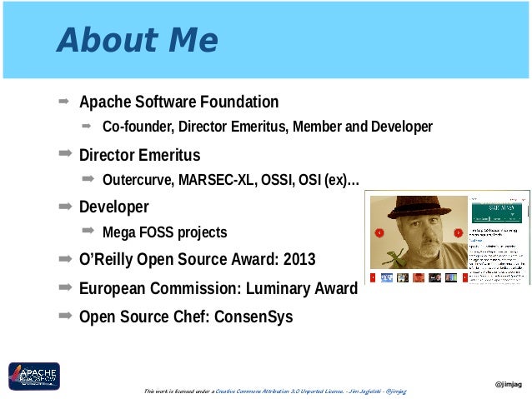Click 'Co-founder, Director Emeritus, Member and Developer' line

coord(268,127)
